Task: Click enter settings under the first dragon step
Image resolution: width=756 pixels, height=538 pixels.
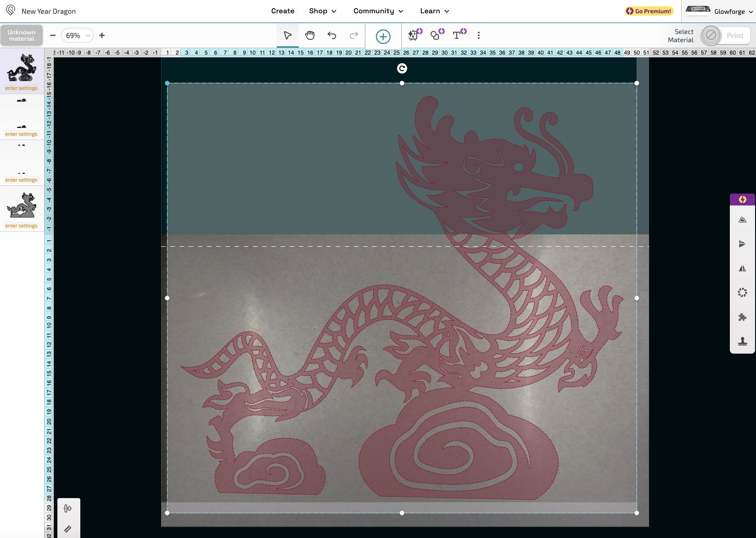Action: [21, 88]
